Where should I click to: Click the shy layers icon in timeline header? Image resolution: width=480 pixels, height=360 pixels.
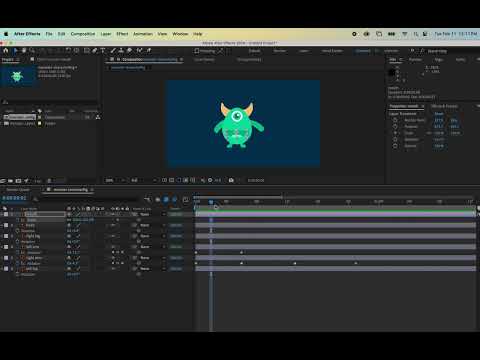(x=158, y=199)
